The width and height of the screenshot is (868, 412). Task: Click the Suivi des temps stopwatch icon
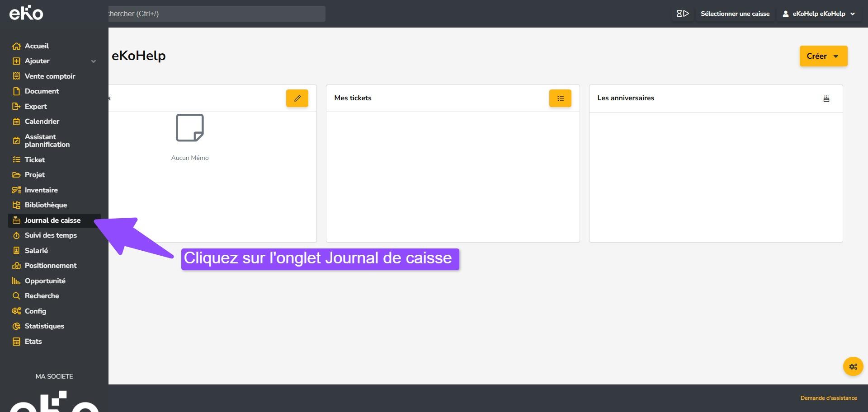pos(17,235)
